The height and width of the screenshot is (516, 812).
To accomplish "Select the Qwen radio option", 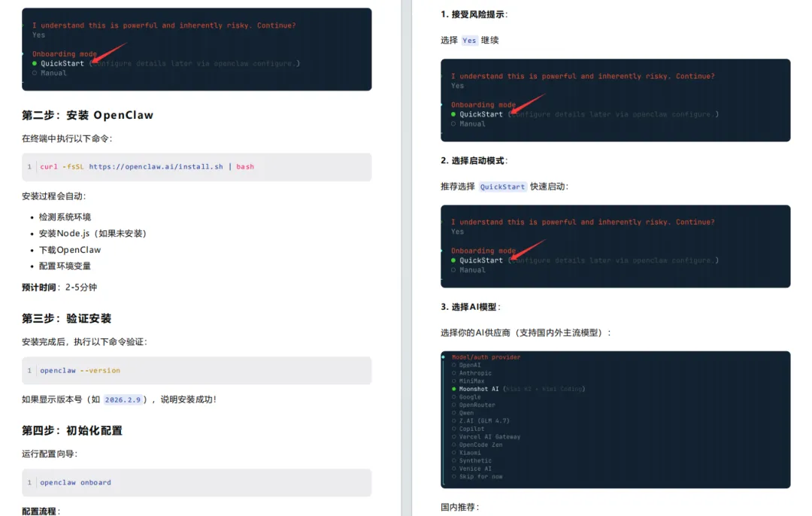I will 462,413.
